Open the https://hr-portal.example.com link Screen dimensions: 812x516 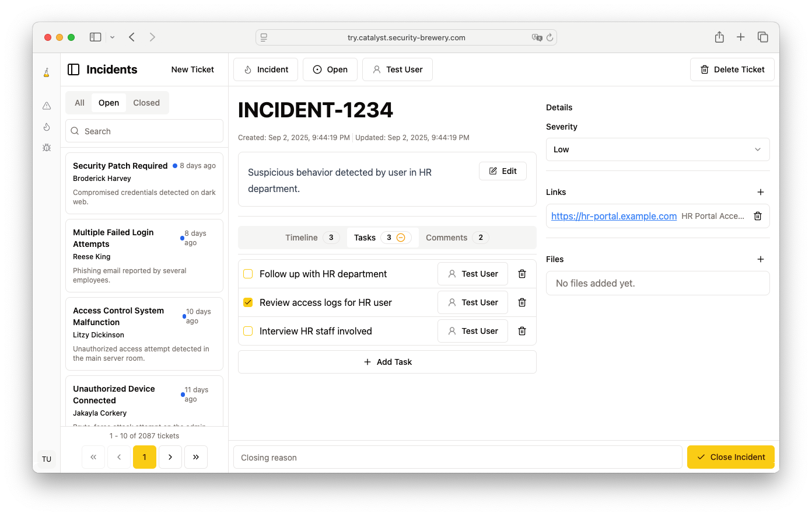(614, 216)
